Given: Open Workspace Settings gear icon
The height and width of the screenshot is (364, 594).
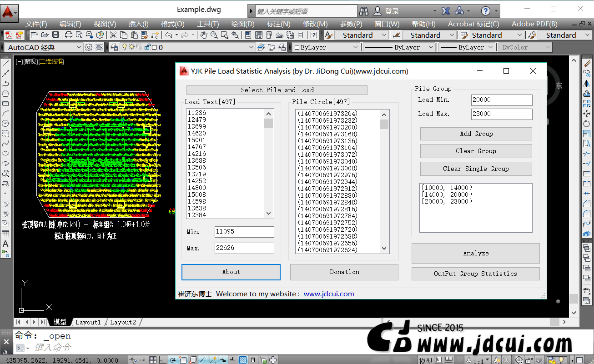Looking at the screenshot, I should tap(89, 47).
